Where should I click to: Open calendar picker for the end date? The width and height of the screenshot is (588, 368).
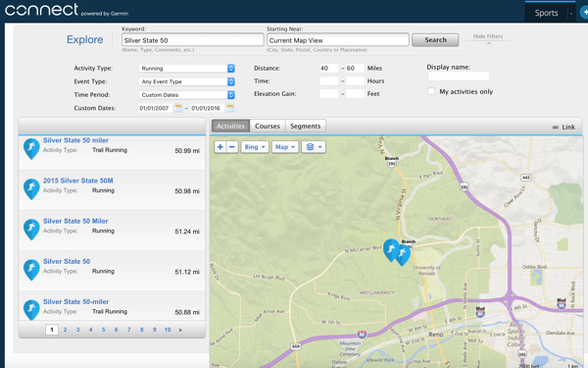click(229, 108)
